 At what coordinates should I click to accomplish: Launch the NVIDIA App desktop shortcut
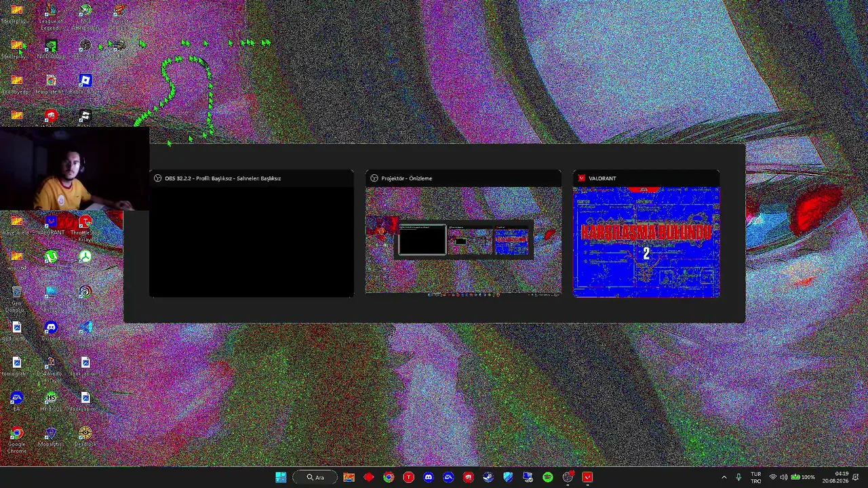[51, 50]
